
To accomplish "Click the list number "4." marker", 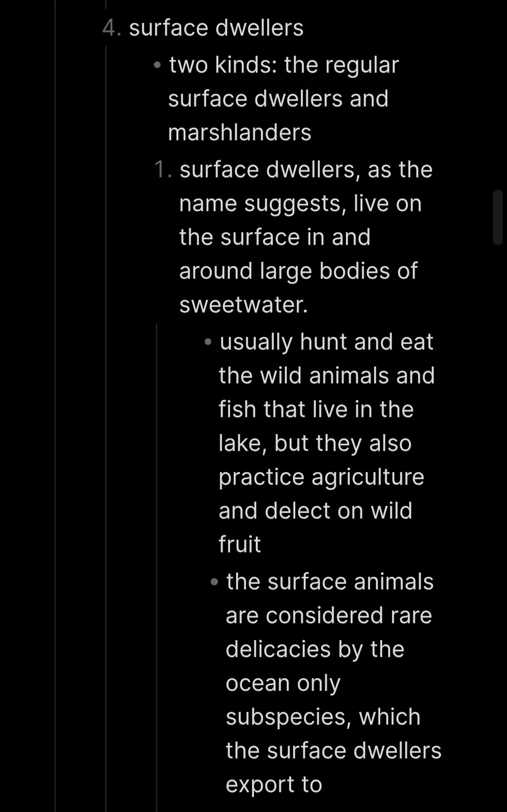I will coord(112,28).
